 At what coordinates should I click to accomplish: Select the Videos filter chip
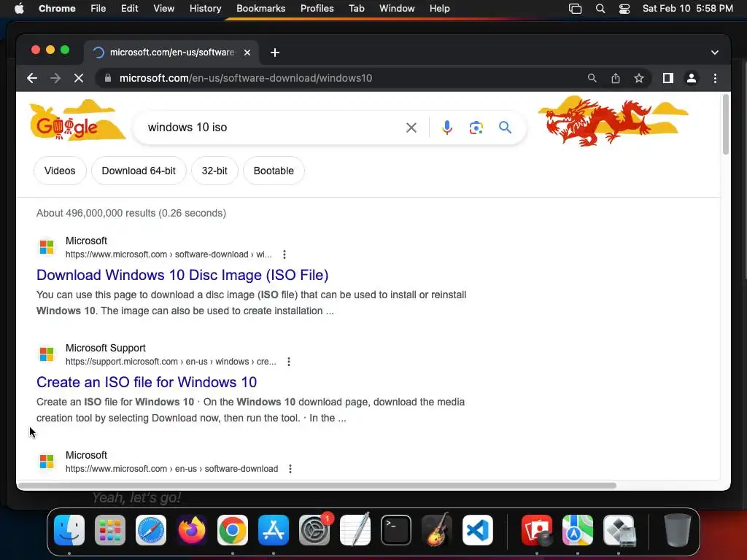point(60,171)
